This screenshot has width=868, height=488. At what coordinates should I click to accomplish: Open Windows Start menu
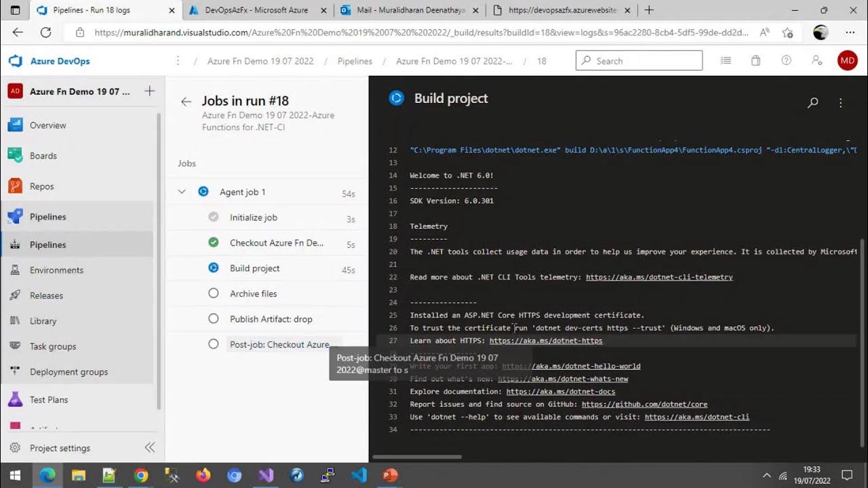point(15,475)
